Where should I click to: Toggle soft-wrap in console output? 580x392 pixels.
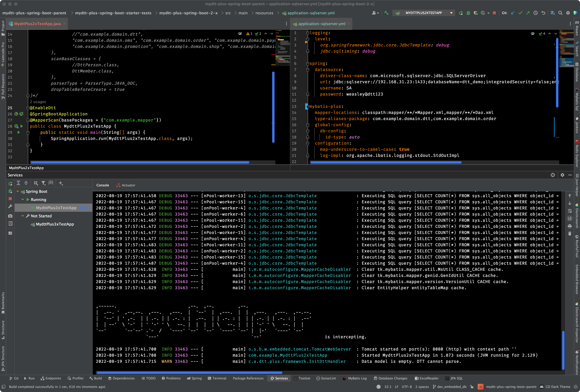[x=570, y=211]
